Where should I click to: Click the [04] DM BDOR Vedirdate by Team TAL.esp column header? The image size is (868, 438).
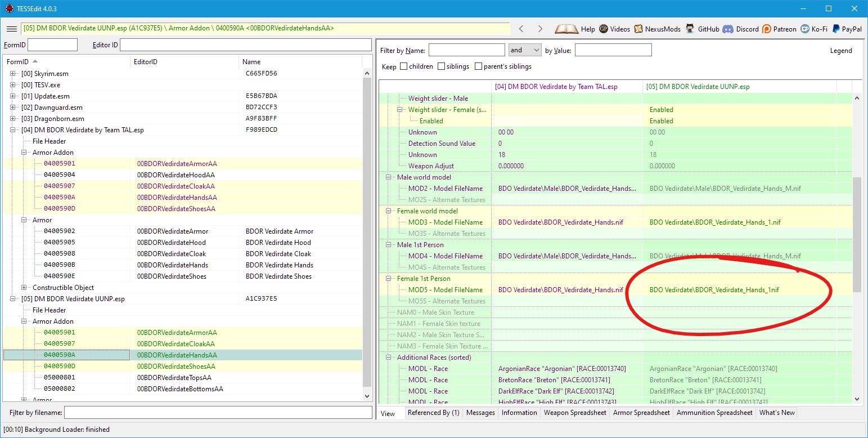point(567,87)
